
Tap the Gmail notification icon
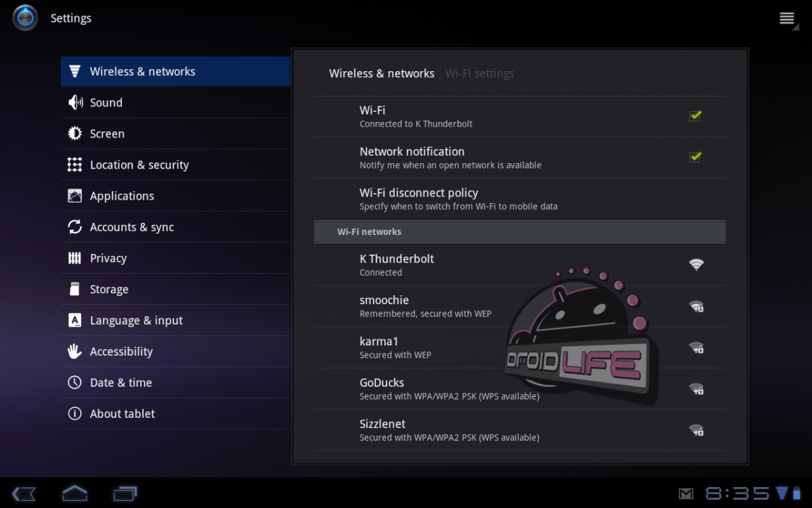(x=686, y=493)
